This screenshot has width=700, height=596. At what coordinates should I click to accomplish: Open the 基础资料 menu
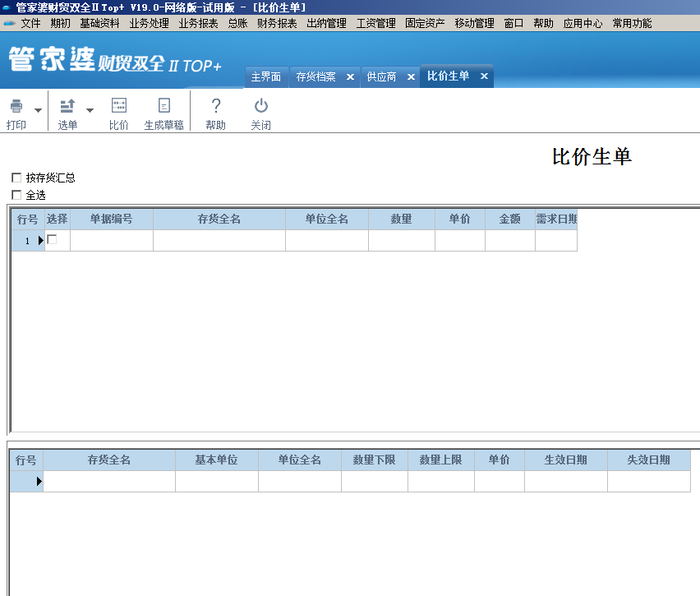(99, 23)
